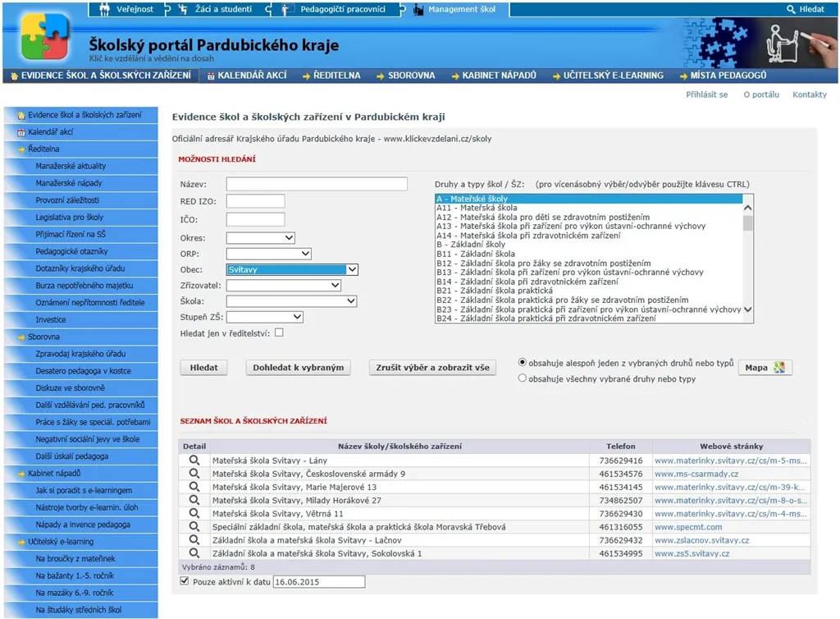The image size is (840, 619).
Task: Click the sidebar Kalendář akcí calendar icon
Action: (x=21, y=132)
